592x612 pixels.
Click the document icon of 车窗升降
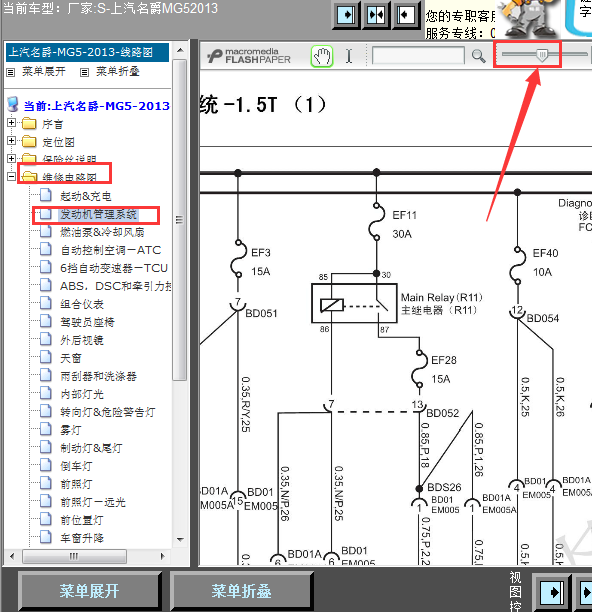click(46, 537)
